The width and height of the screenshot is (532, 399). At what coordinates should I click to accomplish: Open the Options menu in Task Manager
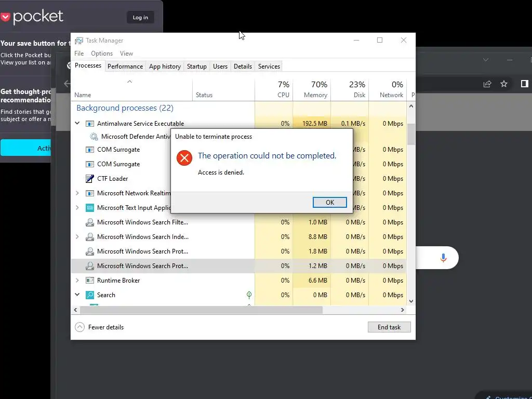click(102, 54)
